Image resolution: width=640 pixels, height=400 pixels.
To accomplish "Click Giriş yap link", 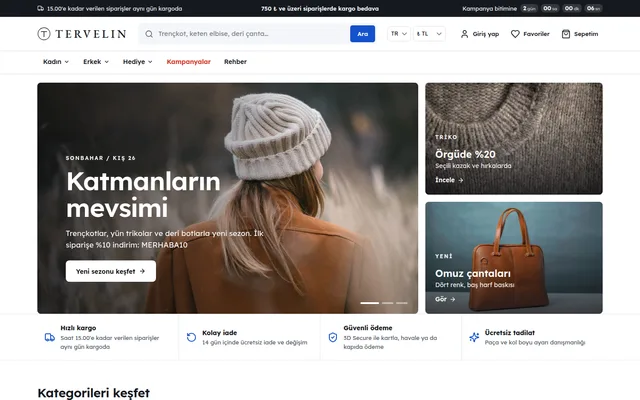I will pos(480,34).
